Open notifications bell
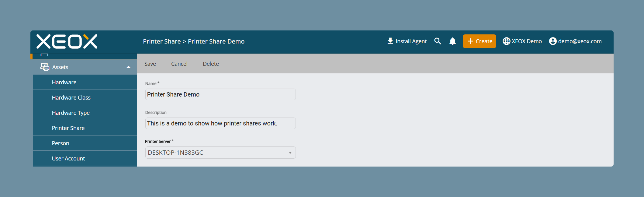Viewport: 644px width, 197px height. [x=452, y=41]
